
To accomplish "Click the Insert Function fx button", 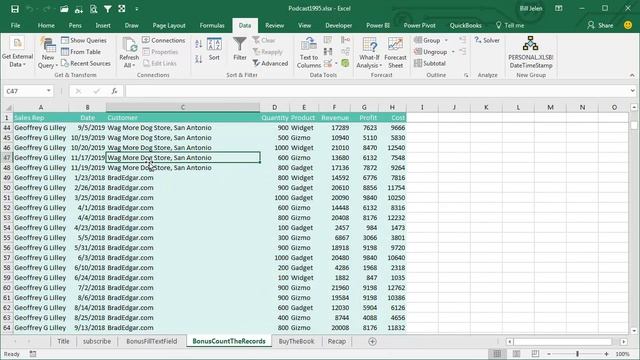I will tap(115, 91).
